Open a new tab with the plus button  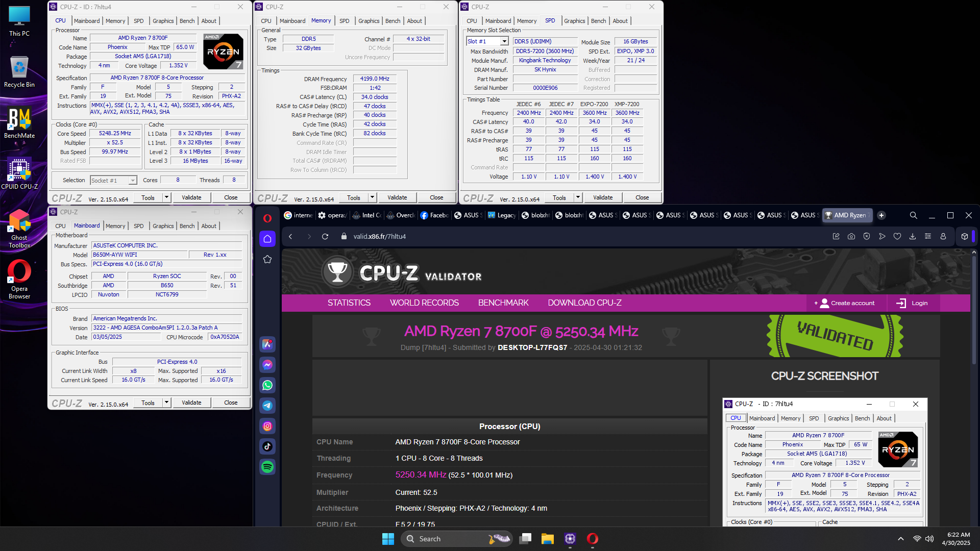point(881,215)
